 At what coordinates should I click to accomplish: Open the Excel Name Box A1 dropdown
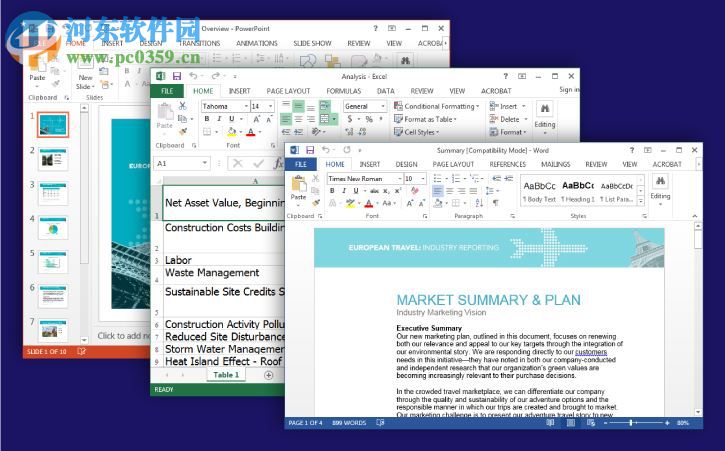204,163
